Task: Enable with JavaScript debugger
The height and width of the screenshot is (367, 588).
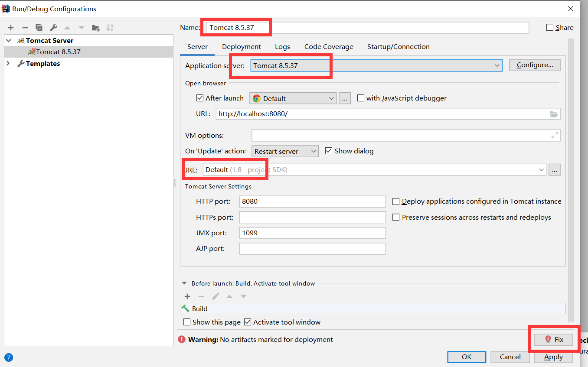Action: 360,98
